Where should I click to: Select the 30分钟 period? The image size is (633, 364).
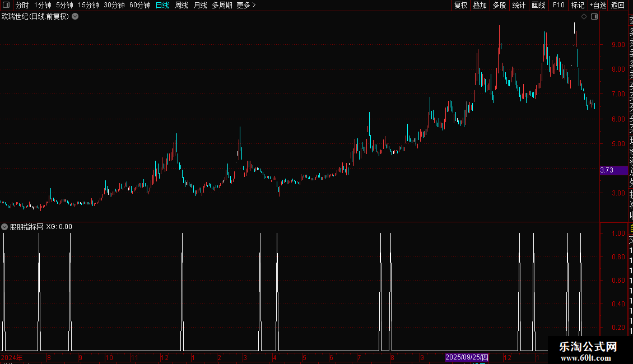pyautogui.click(x=114, y=5)
